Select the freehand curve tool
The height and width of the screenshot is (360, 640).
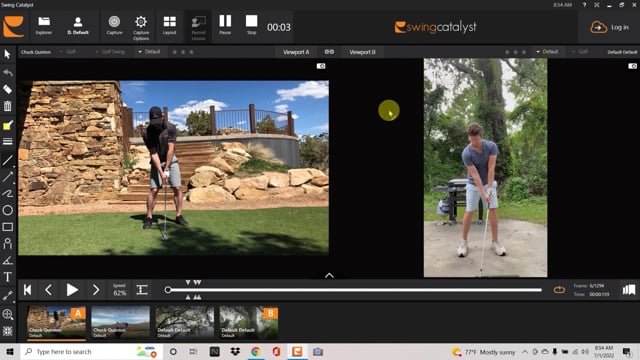coord(7,193)
